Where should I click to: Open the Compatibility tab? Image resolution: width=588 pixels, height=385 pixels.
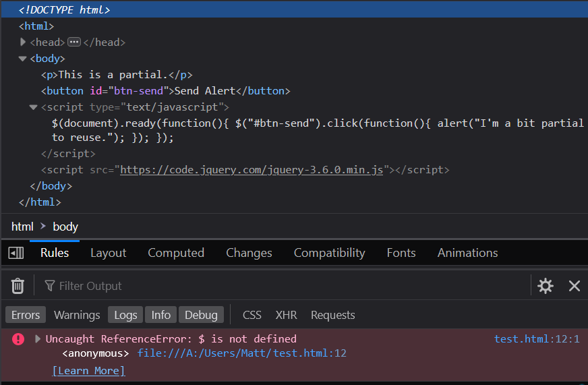[329, 253]
